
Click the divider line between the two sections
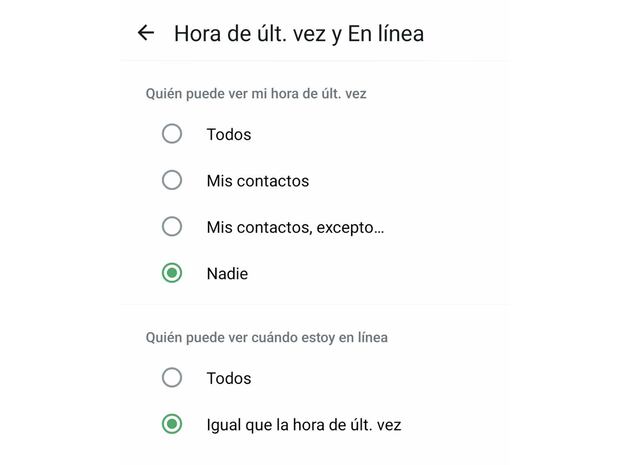(x=314, y=305)
